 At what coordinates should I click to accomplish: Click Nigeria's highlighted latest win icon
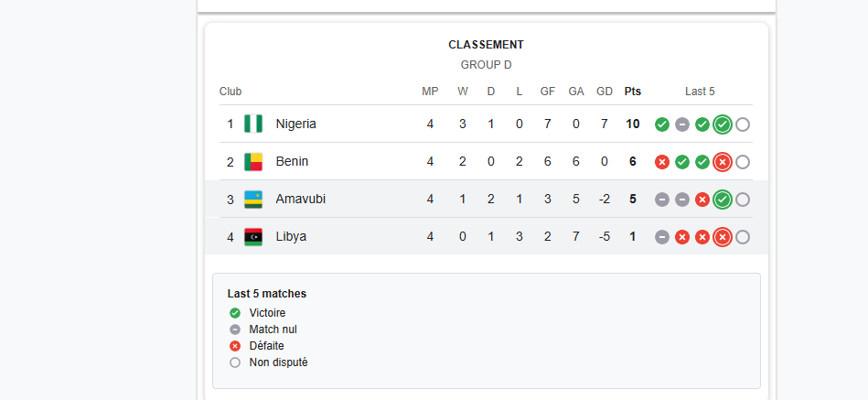click(x=723, y=124)
